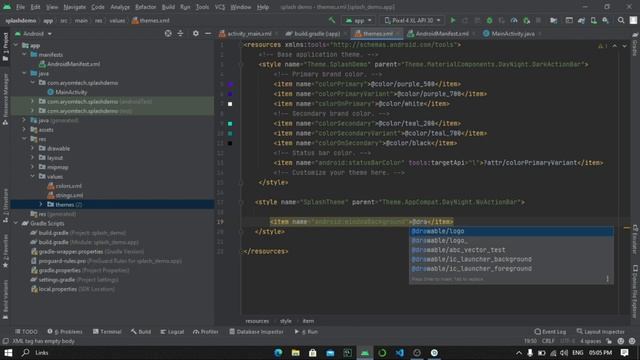Open the Logcat tool window
Image resolution: width=640 pixels, height=360 pixels.
pyautogui.click(x=172, y=331)
